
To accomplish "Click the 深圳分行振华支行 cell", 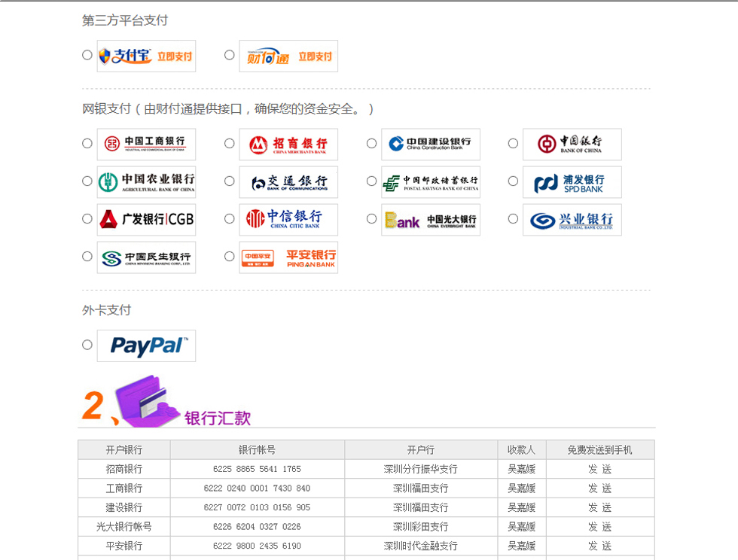I will (421, 469).
